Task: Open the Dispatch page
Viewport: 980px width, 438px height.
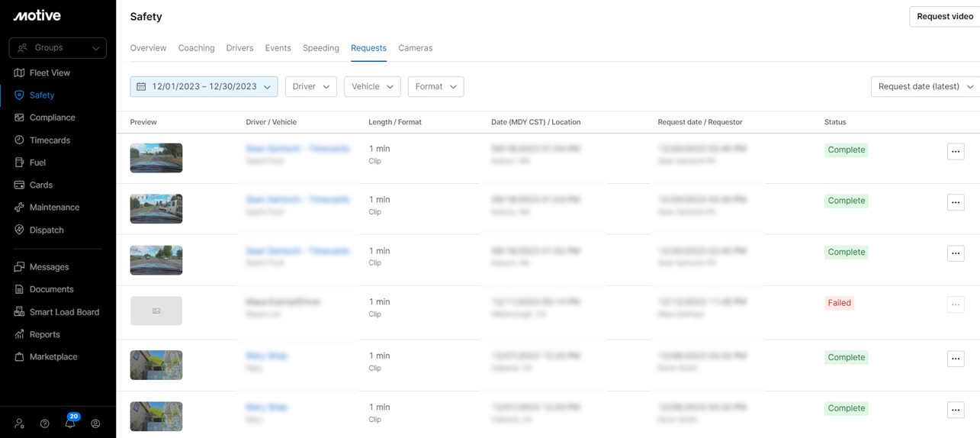Action: pos(47,230)
